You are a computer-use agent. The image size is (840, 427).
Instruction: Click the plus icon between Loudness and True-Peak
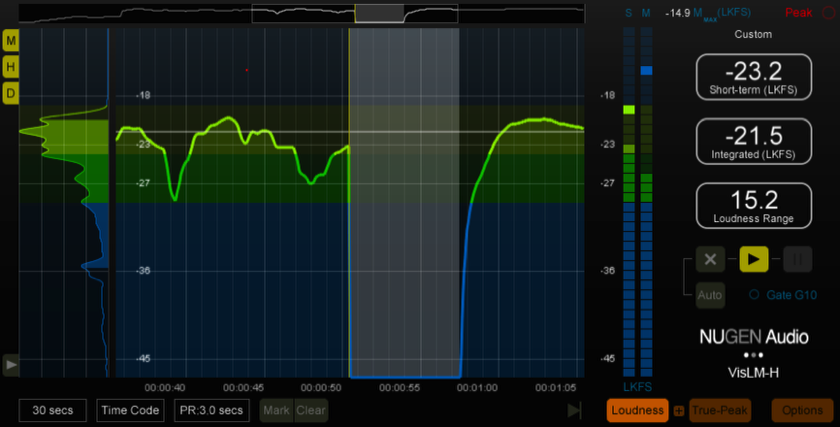(679, 411)
